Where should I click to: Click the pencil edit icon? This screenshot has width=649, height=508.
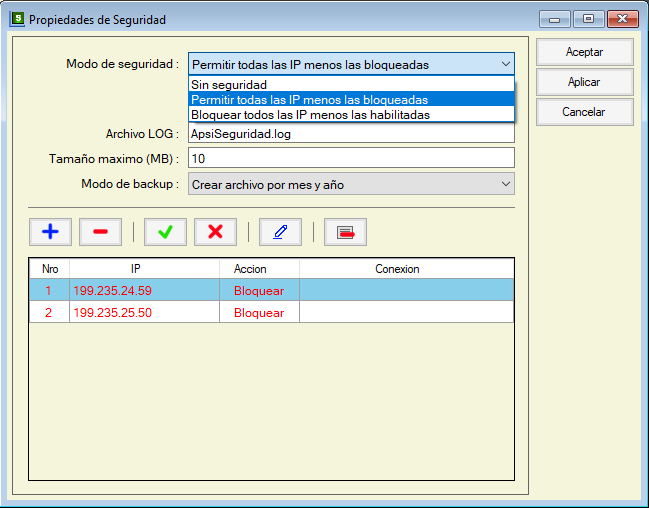280,231
